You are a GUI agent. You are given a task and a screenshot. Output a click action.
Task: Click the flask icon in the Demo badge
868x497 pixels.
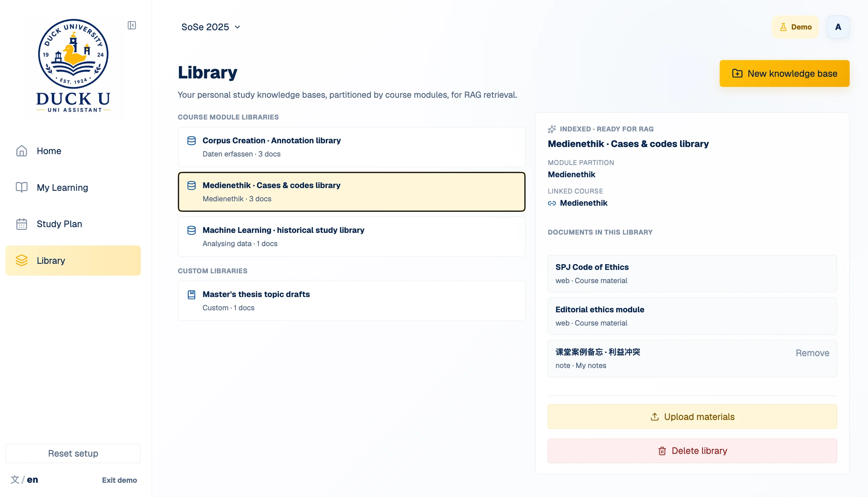tap(783, 27)
